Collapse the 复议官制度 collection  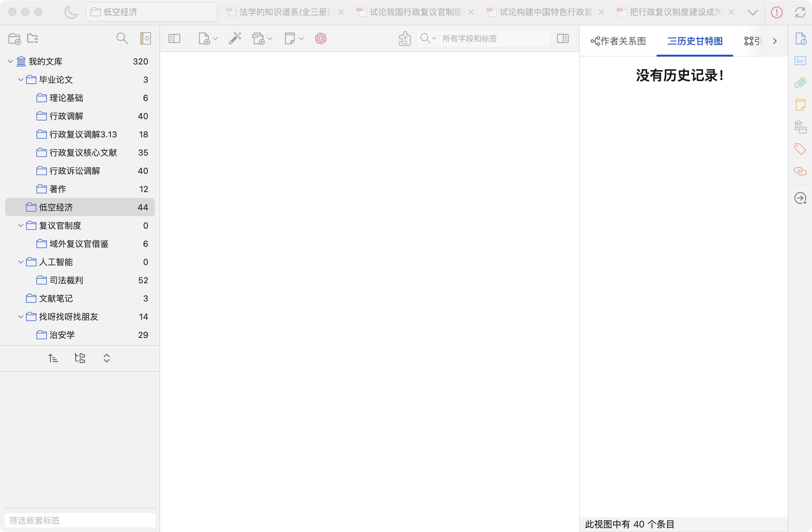pos(20,225)
